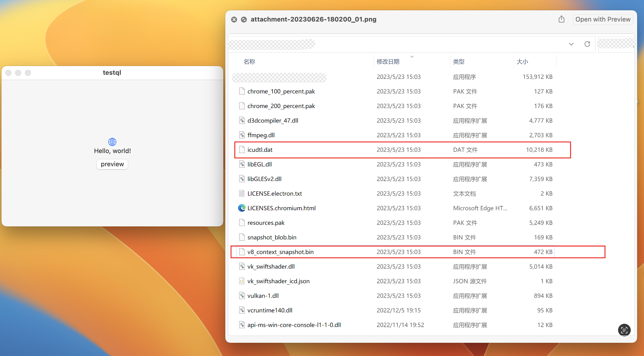
Task: Expand the address bar dropdown chevron
Action: pos(571,44)
